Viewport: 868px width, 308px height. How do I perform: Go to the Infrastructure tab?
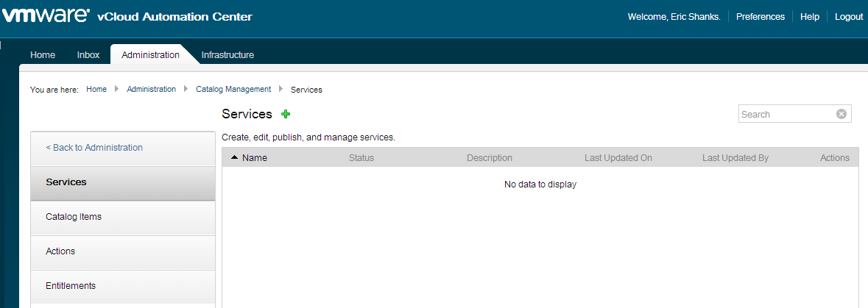pyautogui.click(x=227, y=55)
